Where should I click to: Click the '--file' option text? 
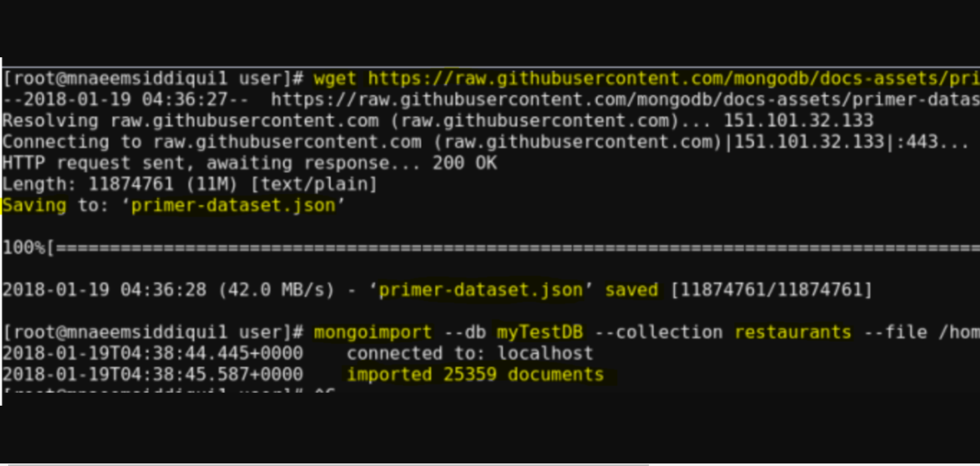pyautogui.click(x=896, y=332)
